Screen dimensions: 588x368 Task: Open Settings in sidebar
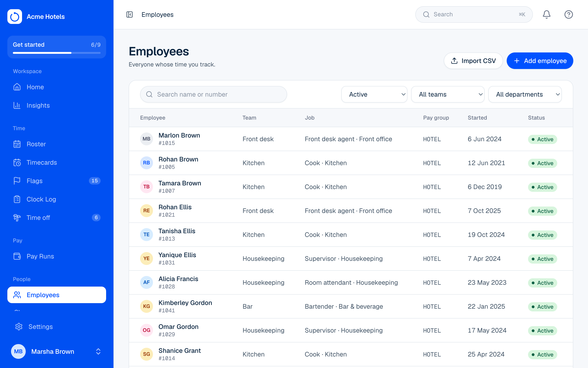pyautogui.click(x=57, y=327)
